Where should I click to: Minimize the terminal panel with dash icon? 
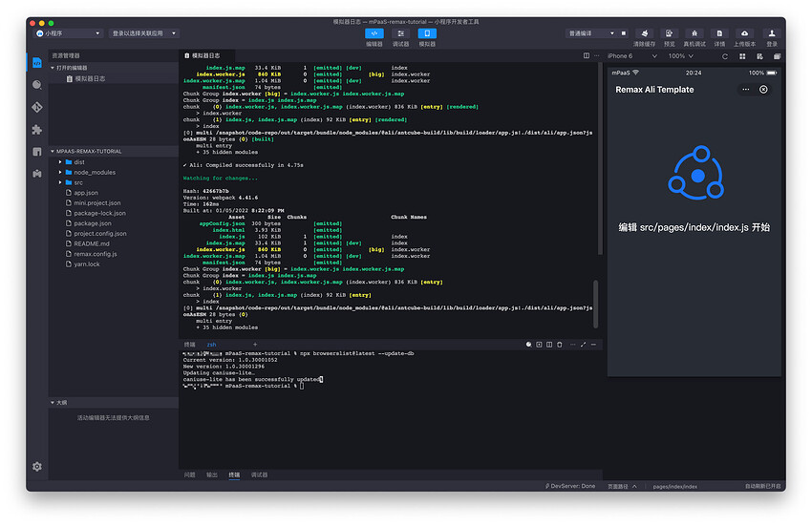tap(593, 345)
